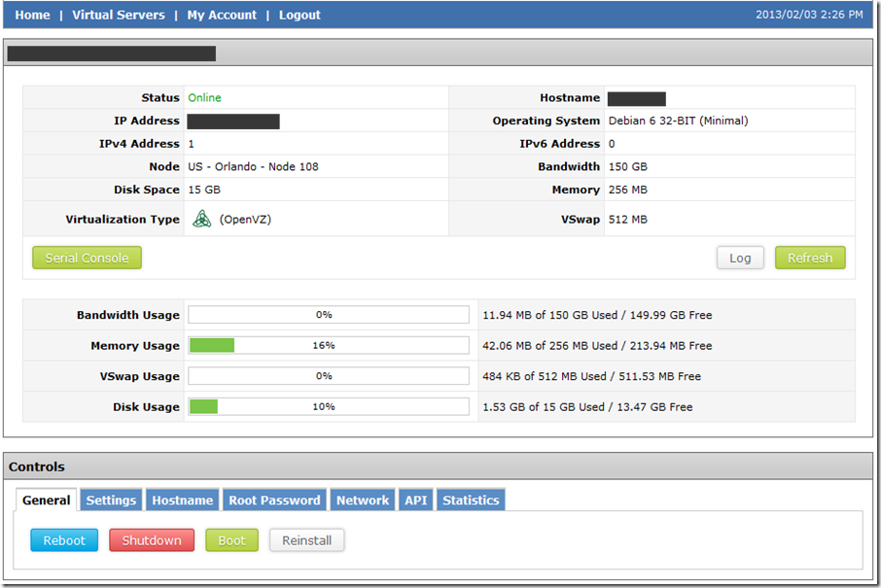Image resolution: width=881 pixels, height=588 pixels.
Task: Open My Account page
Action: [222, 16]
